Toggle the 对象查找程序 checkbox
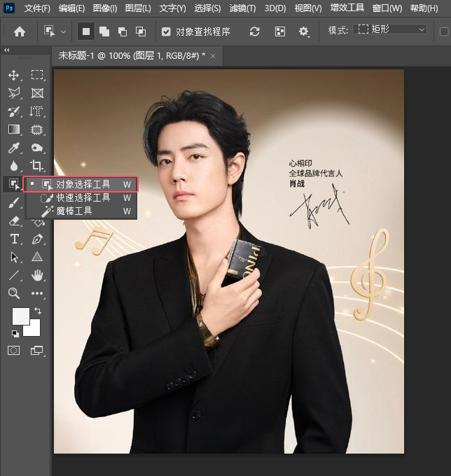The width and height of the screenshot is (451, 476). 166,31
